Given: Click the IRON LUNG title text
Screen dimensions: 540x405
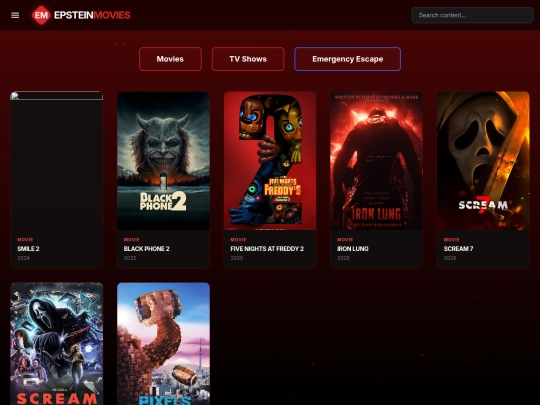Looking at the screenshot, I should (353, 249).
